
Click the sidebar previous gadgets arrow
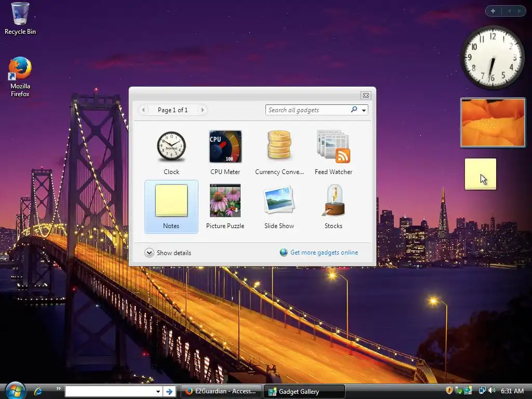pos(509,11)
